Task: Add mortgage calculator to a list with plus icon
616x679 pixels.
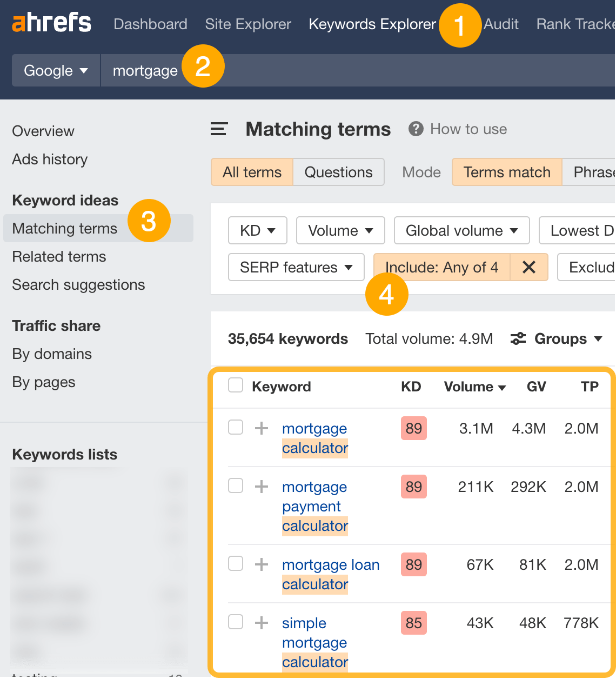Action: (x=261, y=428)
